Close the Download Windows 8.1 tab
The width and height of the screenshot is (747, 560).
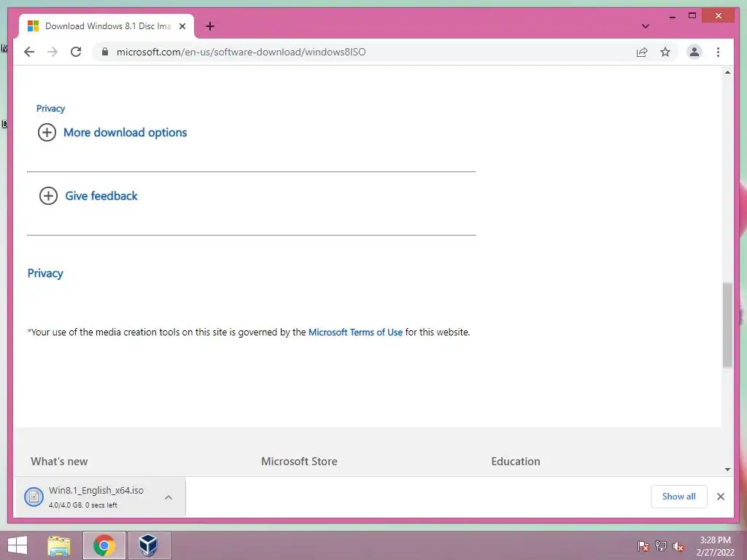[182, 26]
